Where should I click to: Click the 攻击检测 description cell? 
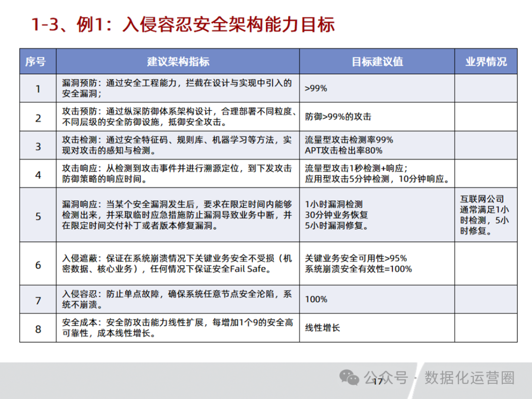(x=178, y=145)
